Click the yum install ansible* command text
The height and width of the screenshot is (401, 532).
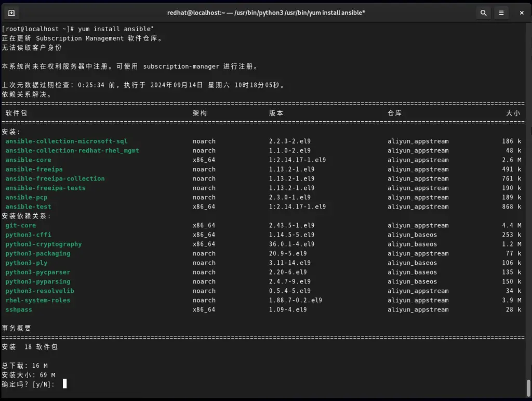coord(116,29)
